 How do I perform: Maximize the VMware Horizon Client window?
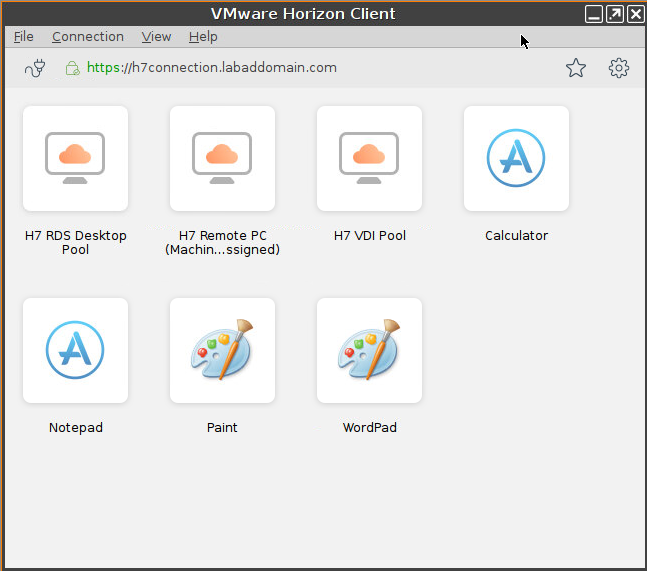pos(615,14)
